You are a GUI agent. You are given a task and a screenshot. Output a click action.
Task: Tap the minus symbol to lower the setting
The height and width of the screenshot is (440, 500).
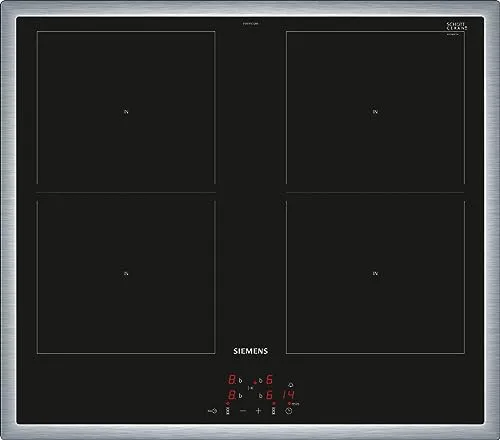point(243,411)
